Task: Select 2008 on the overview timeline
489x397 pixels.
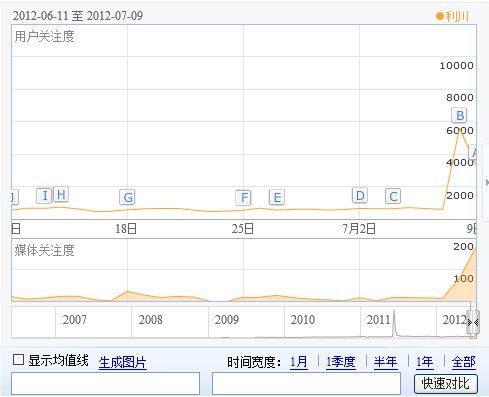Action: pyautogui.click(x=151, y=320)
